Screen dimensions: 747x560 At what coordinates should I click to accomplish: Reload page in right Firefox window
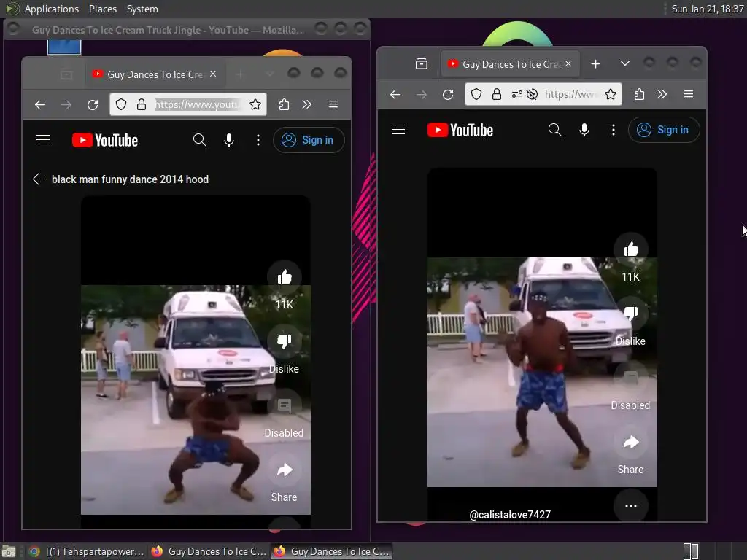448,94
